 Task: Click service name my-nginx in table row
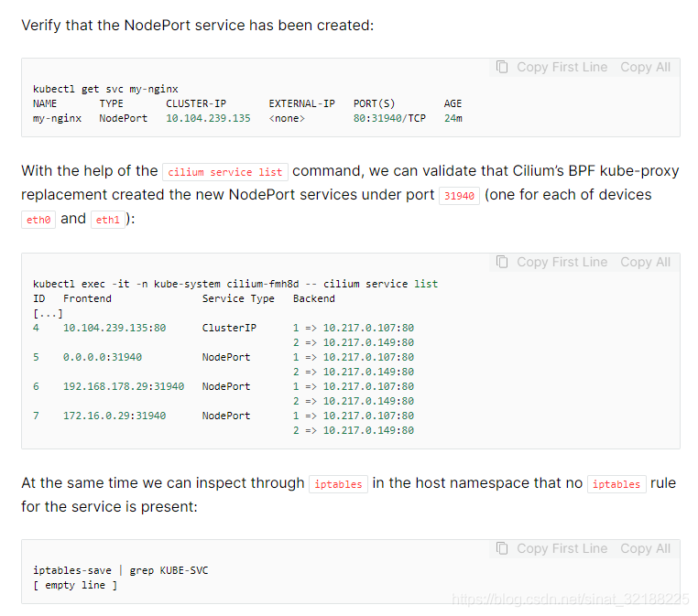pyautogui.click(x=57, y=118)
